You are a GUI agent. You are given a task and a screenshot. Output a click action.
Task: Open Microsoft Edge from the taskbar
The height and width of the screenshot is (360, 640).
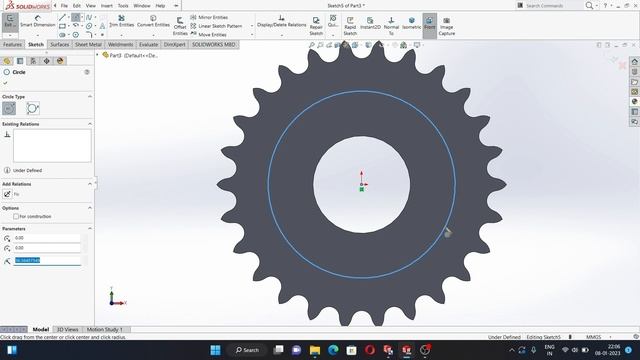pyautogui.click(x=333, y=350)
